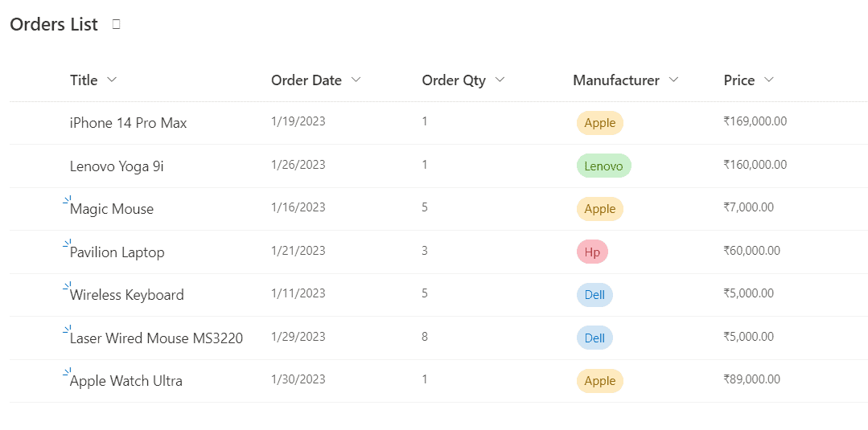The width and height of the screenshot is (868, 430).
Task: Click order quantity 5 in Wireless Keyboard row
Action: click(425, 293)
